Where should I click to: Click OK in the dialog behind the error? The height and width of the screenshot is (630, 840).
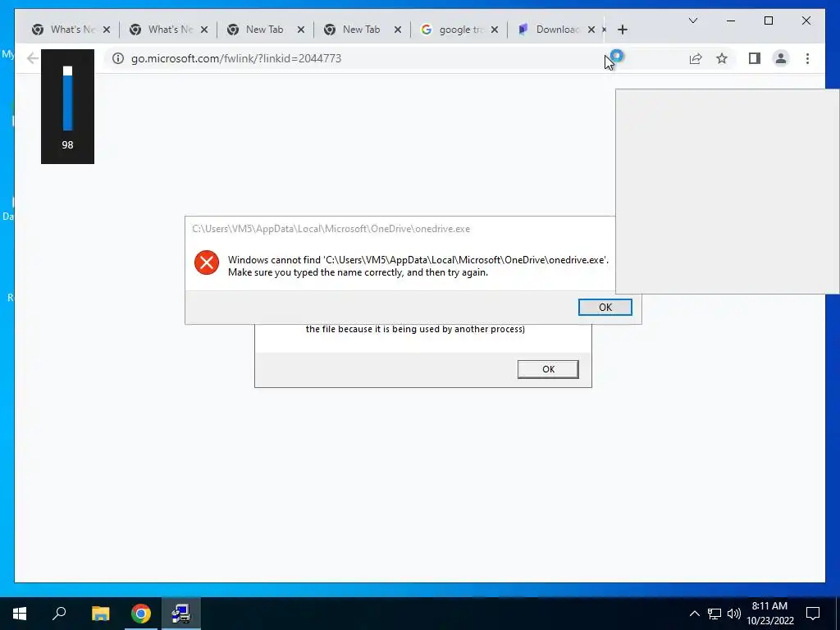[548, 369]
